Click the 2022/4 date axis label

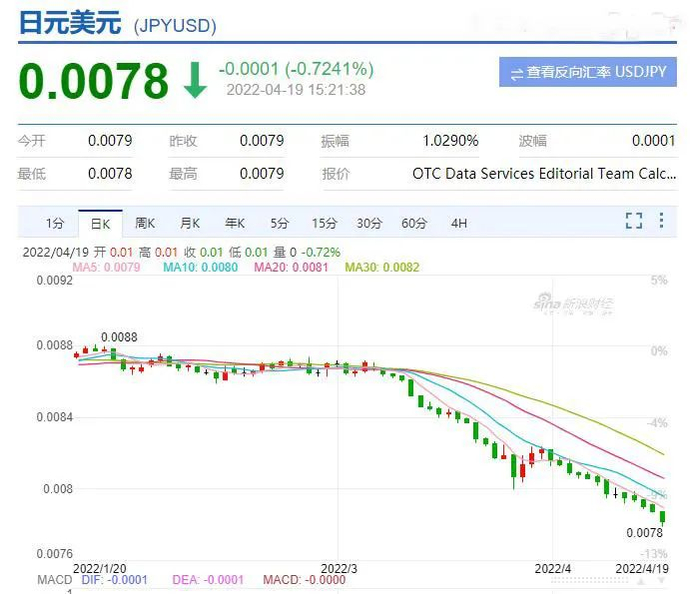(553, 569)
